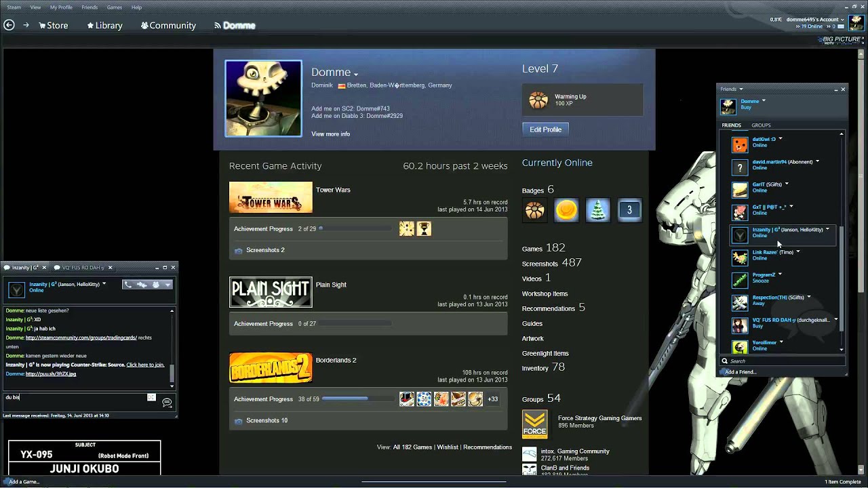Open the Friends window title dropdown
Screen dimensions: 868x488
pyautogui.click(x=741, y=89)
